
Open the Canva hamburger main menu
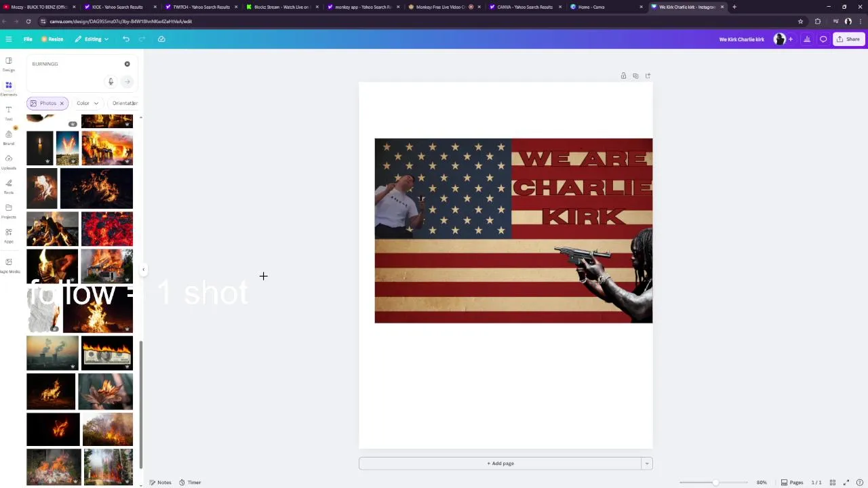pos(8,39)
